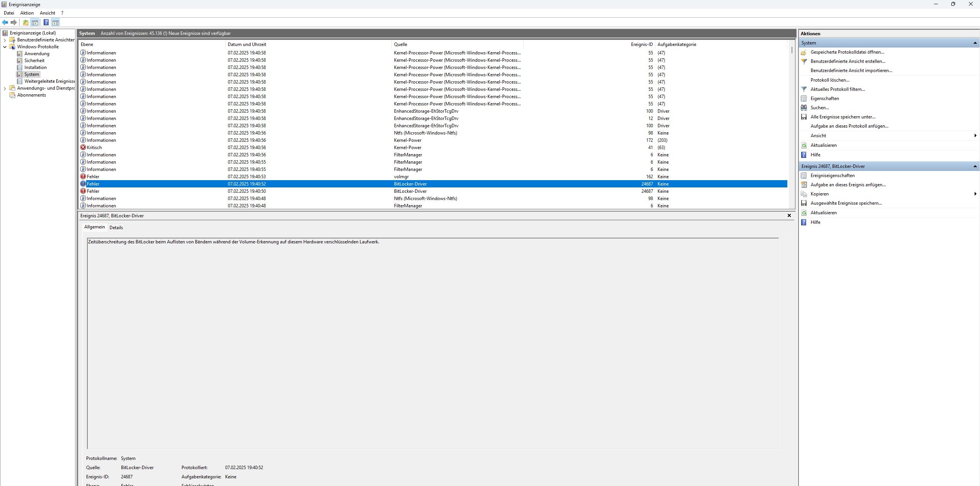Click the red Kritisch Kernel-Power event icon
Image resolution: width=980 pixels, height=486 pixels.
coord(83,148)
